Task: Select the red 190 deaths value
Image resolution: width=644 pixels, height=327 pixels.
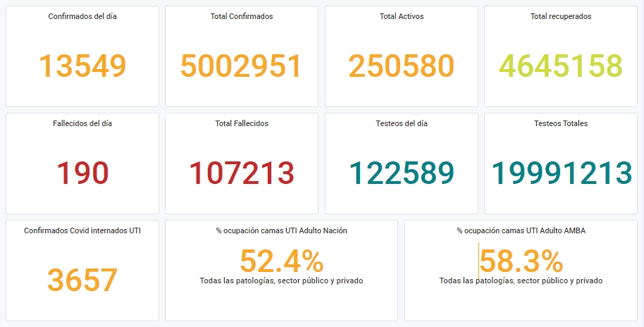Action: point(82,173)
